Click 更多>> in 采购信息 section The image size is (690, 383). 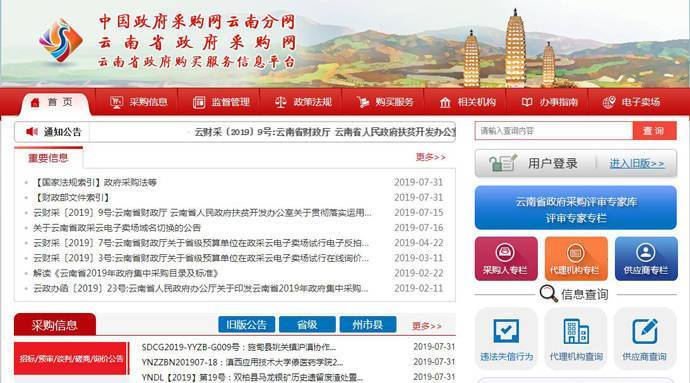click(x=427, y=326)
